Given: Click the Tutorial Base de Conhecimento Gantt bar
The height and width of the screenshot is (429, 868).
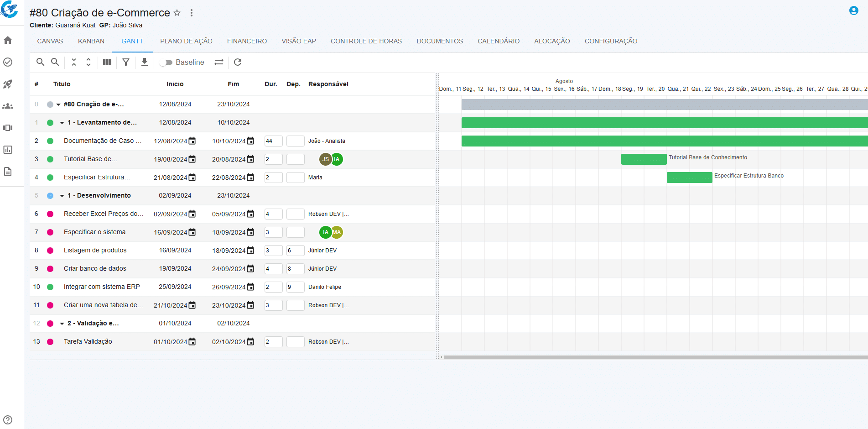Looking at the screenshot, I should click(644, 159).
